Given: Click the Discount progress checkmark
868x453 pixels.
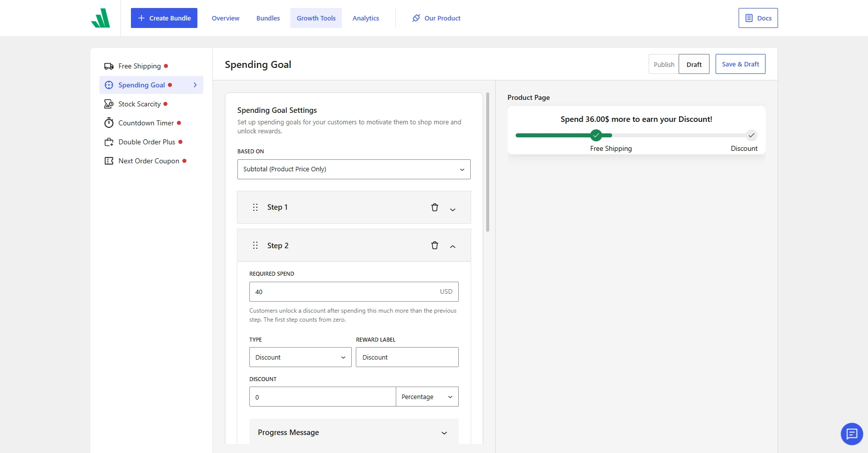Looking at the screenshot, I should pos(751,135).
